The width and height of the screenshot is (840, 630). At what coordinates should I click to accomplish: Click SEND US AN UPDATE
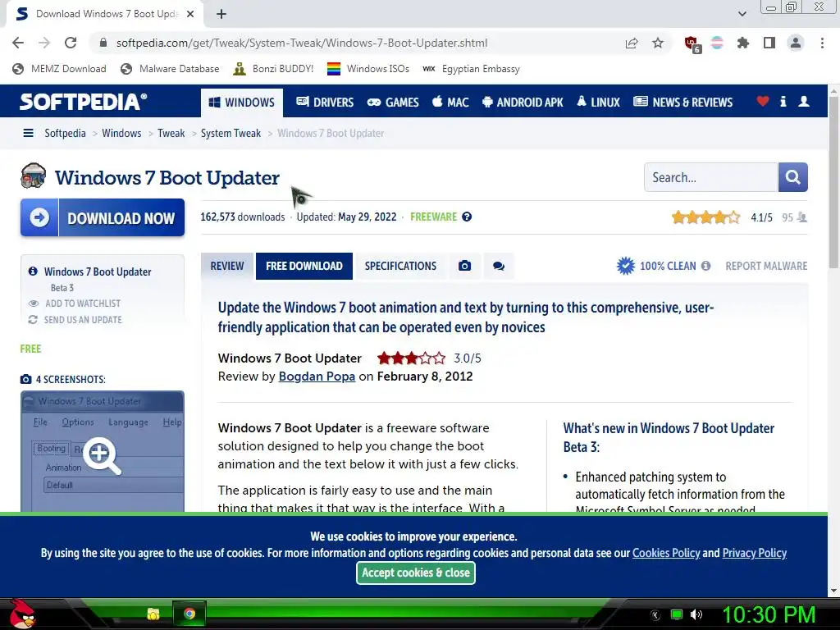75,320
